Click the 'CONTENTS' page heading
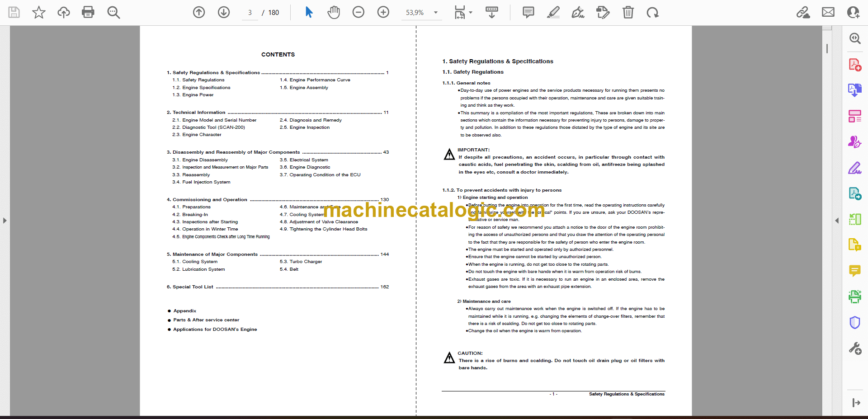 (x=278, y=54)
